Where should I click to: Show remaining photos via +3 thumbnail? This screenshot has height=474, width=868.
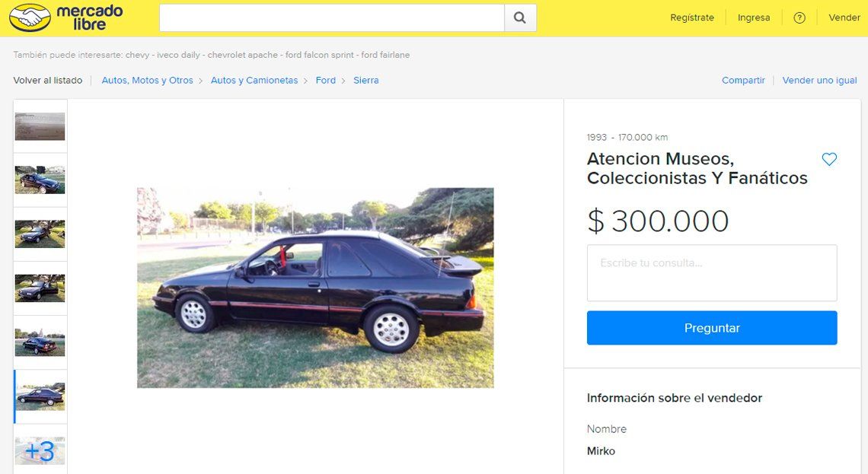point(40,450)
